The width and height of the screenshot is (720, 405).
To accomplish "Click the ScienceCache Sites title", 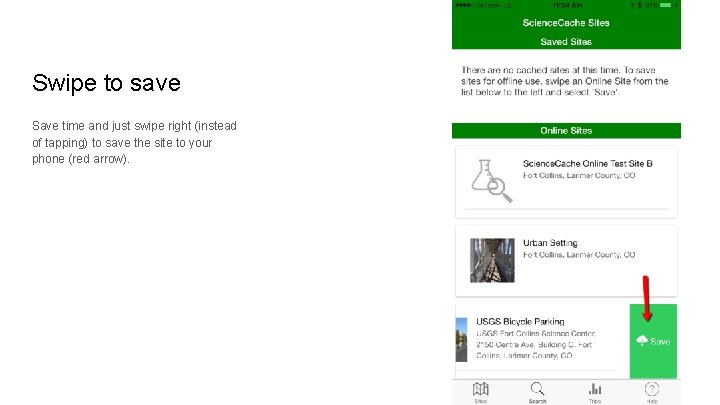I will (566, 23).
